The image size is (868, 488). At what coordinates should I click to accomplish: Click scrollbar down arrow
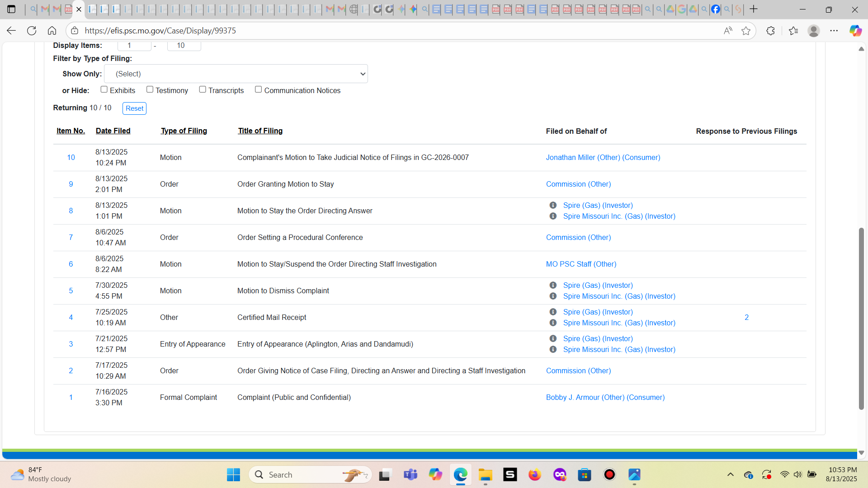coord(861,453)
